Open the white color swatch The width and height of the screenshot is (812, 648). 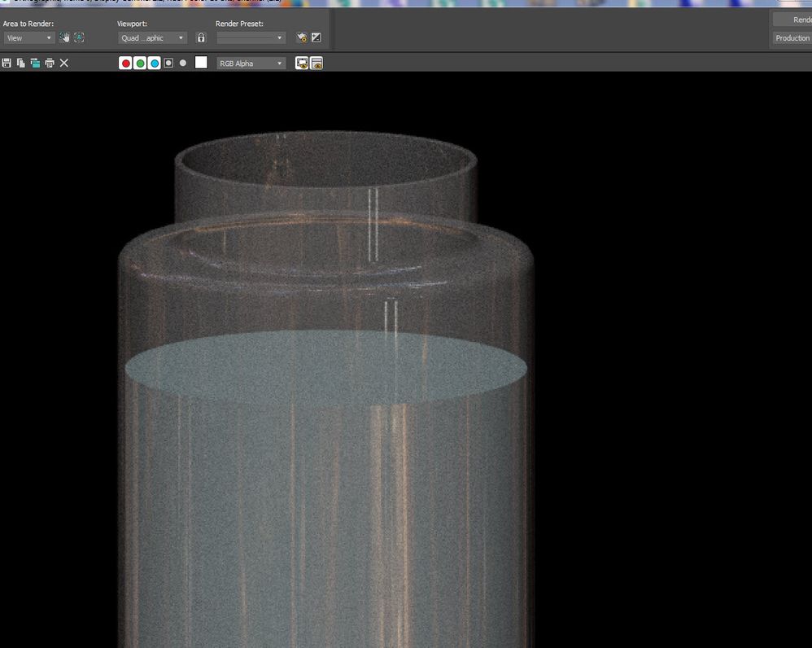[x=201, y=63]
